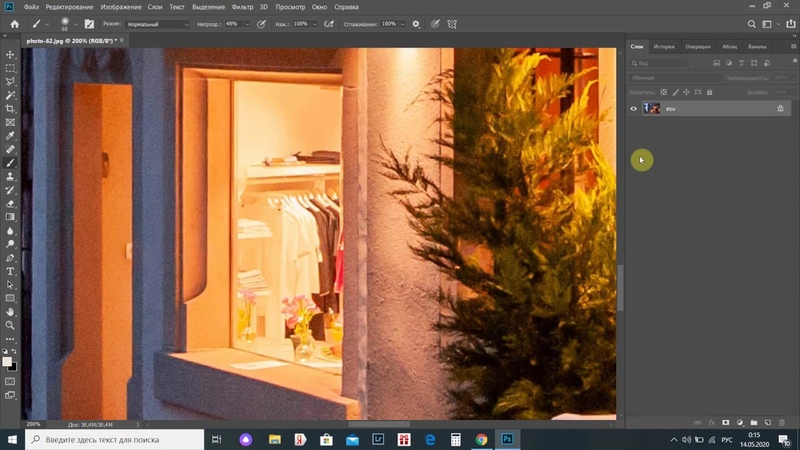Screen dimensions: 800x450
Task: Open the brush mode dropdown 'Нормальный'
Action: click(158, 23)
